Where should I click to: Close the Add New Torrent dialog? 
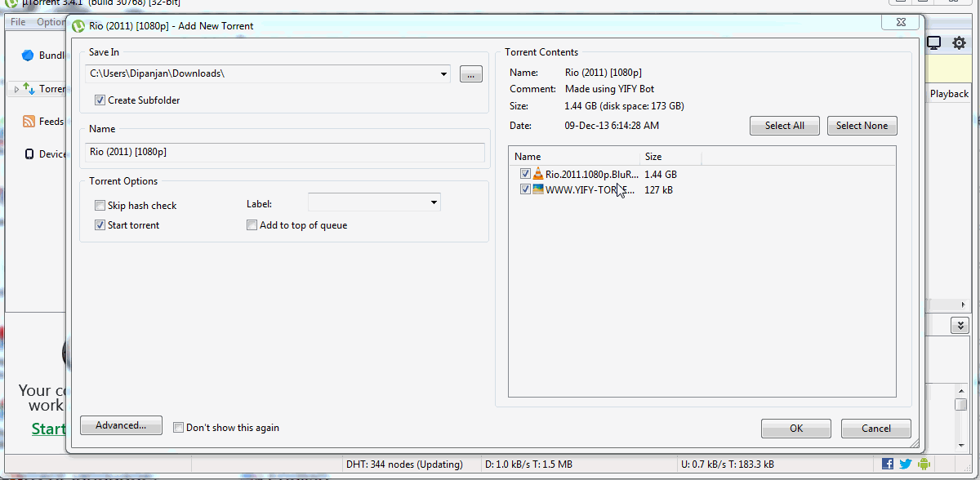click(900, 24)
